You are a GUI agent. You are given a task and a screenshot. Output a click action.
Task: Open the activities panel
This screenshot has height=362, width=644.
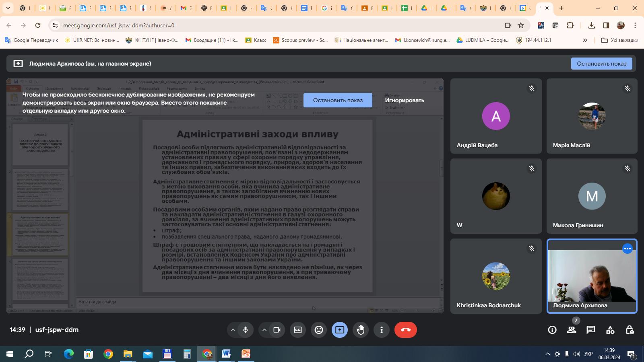point(610,330)
